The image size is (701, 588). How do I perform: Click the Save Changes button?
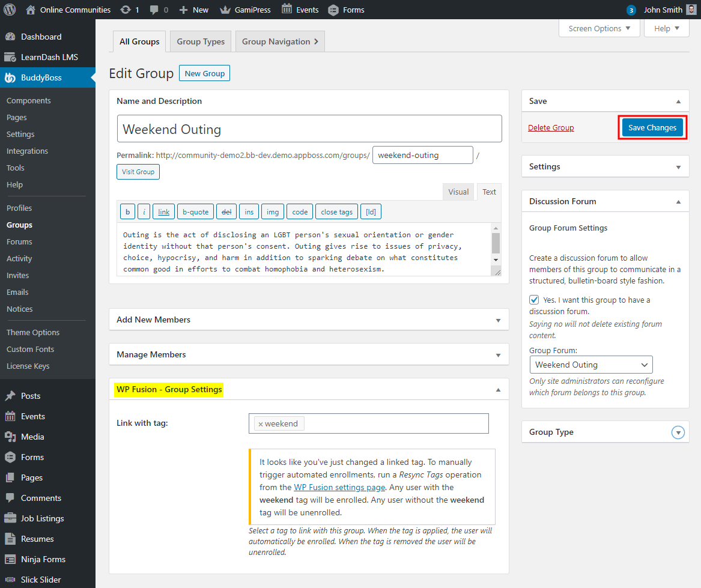coord(652,127)
